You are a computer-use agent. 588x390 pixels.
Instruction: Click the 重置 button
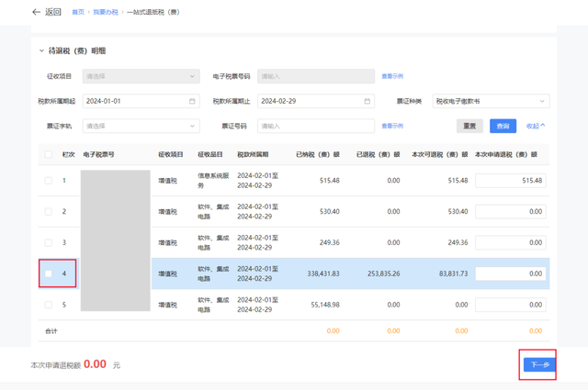click(x=469, y=126)
